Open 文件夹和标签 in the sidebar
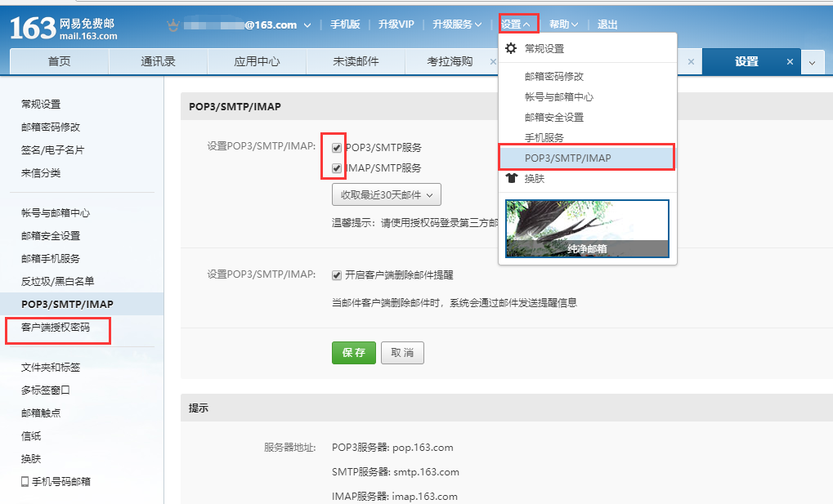 pos(51,367)
